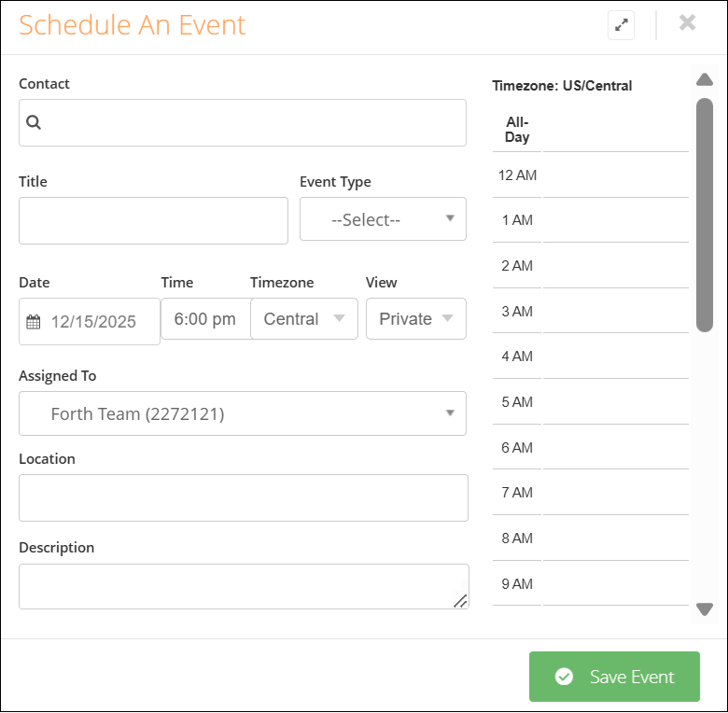Select the 2 AM time slot
728x713 pixels.
615,266
